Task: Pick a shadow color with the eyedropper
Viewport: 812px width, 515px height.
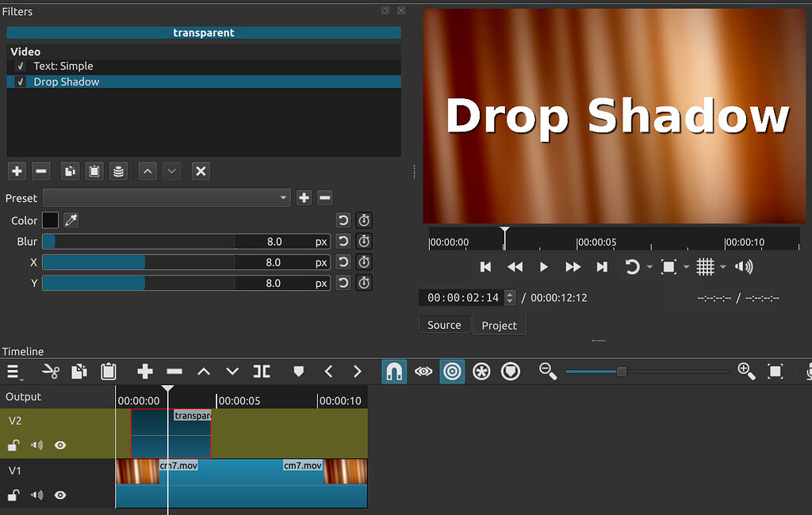Action: [x=71, y=220]
